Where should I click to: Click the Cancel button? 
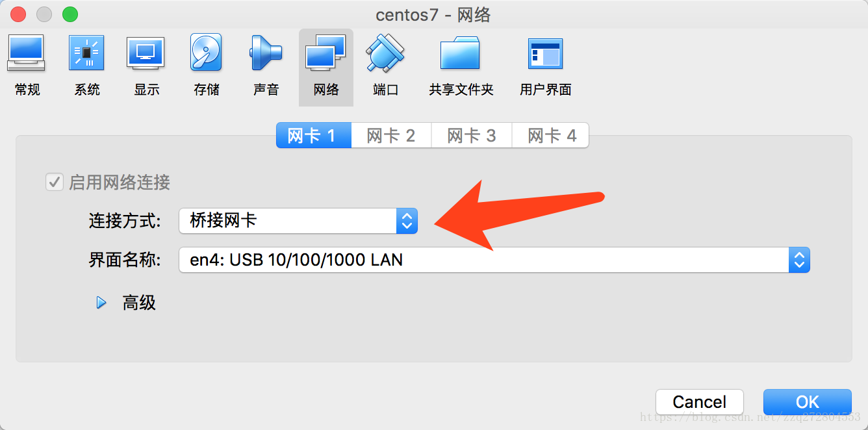pos(700,402)
